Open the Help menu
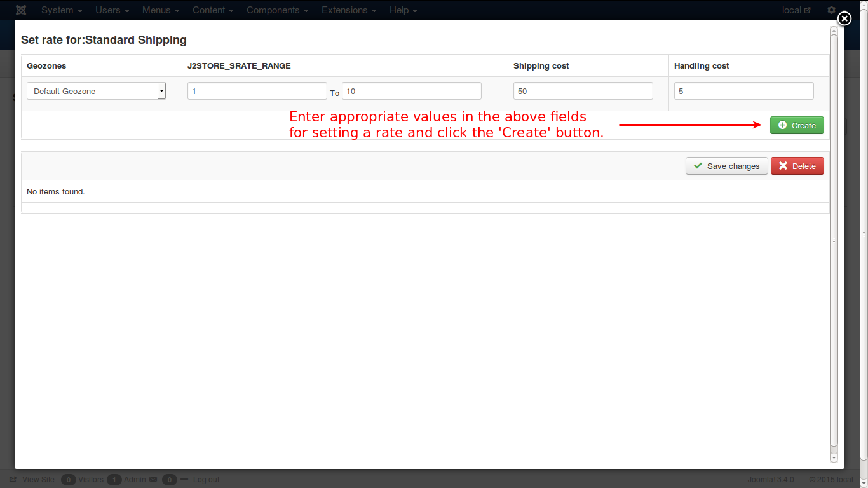 403,10
